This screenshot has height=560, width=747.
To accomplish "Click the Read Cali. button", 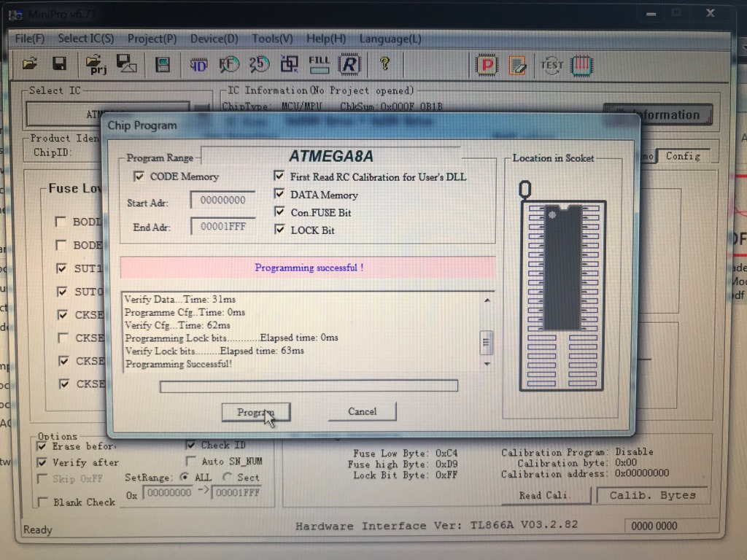I will 544,495.
